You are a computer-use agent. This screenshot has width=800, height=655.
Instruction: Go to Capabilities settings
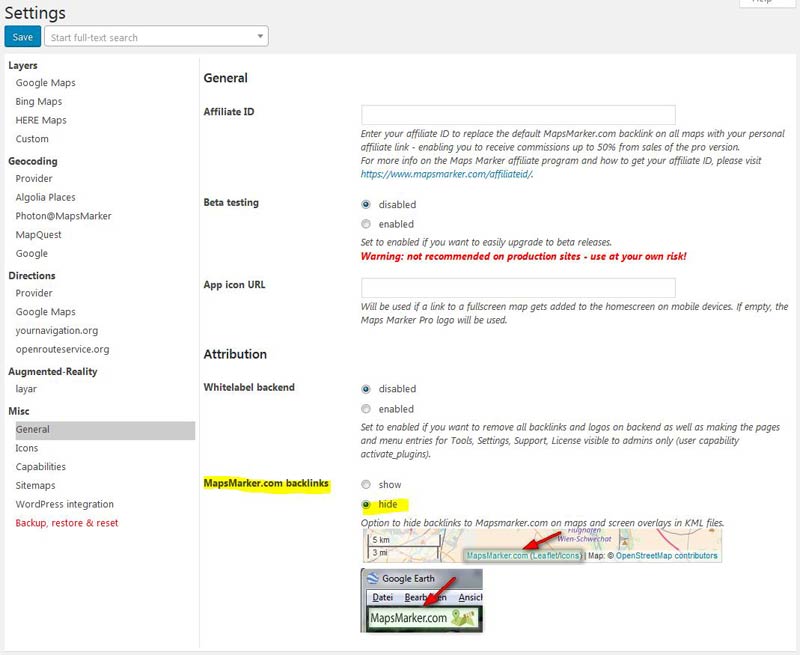pyautogui.click(x=40, y=467)
